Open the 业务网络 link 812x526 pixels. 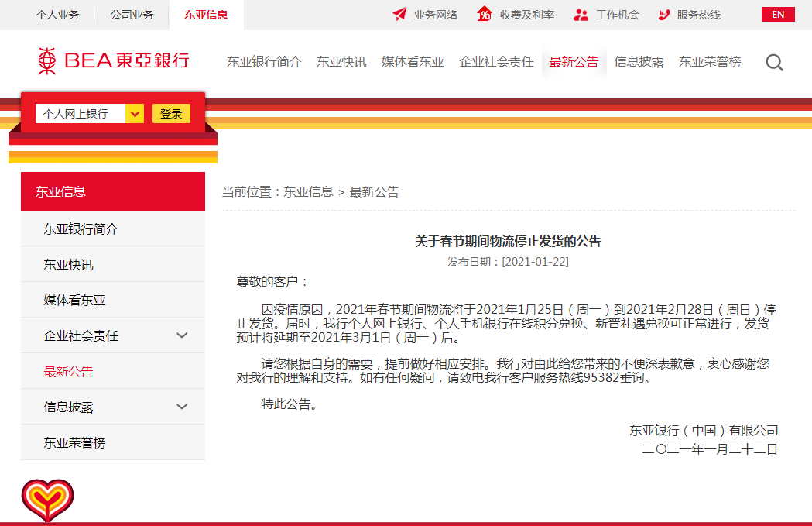[436, 15]
